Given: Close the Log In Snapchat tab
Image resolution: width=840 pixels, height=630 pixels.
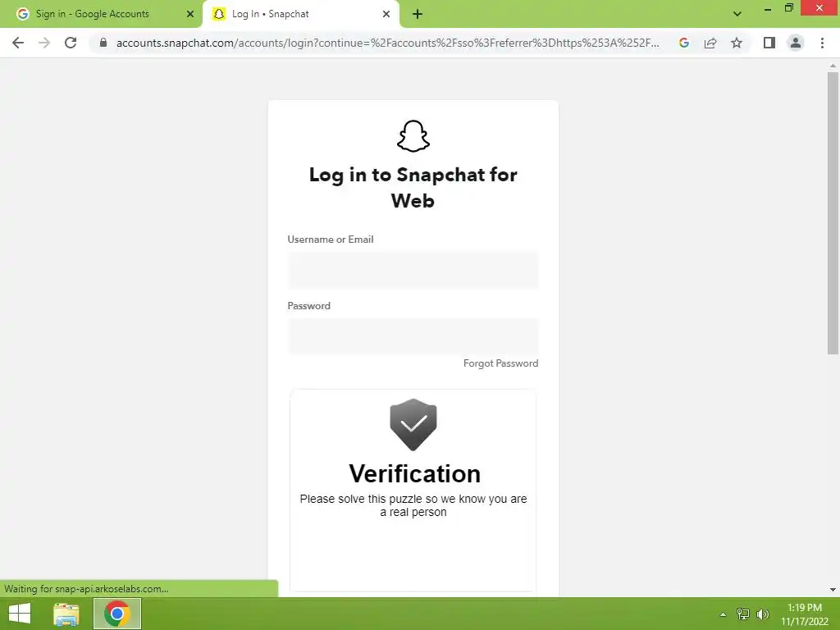Looking at the screenshot, I should (x=386, y=14).
